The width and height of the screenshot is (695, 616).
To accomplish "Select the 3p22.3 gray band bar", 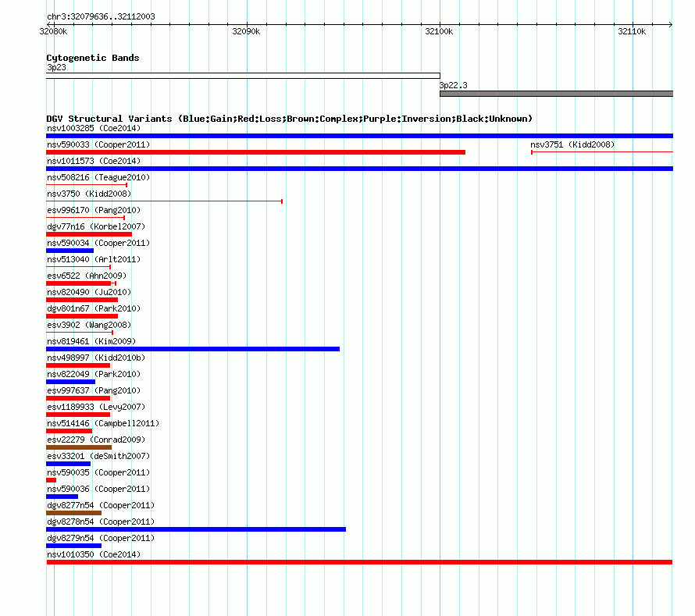I will 556,94.
